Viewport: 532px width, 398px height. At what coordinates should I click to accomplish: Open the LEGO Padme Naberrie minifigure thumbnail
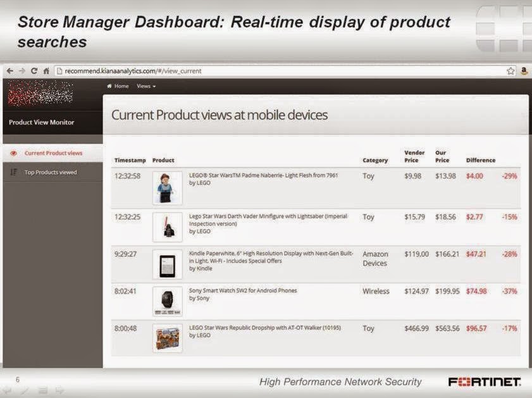[167, 188]
